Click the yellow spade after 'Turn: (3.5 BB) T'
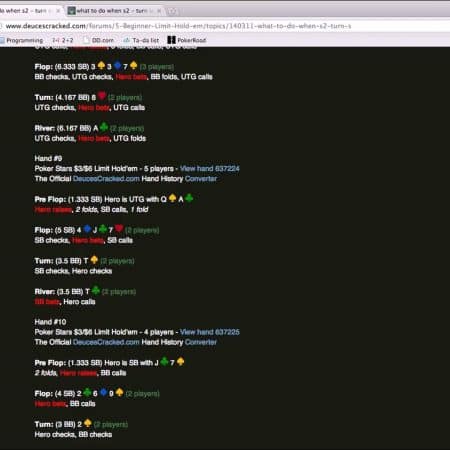The width and height of the screenshot is (450, 450). point(94,260)
